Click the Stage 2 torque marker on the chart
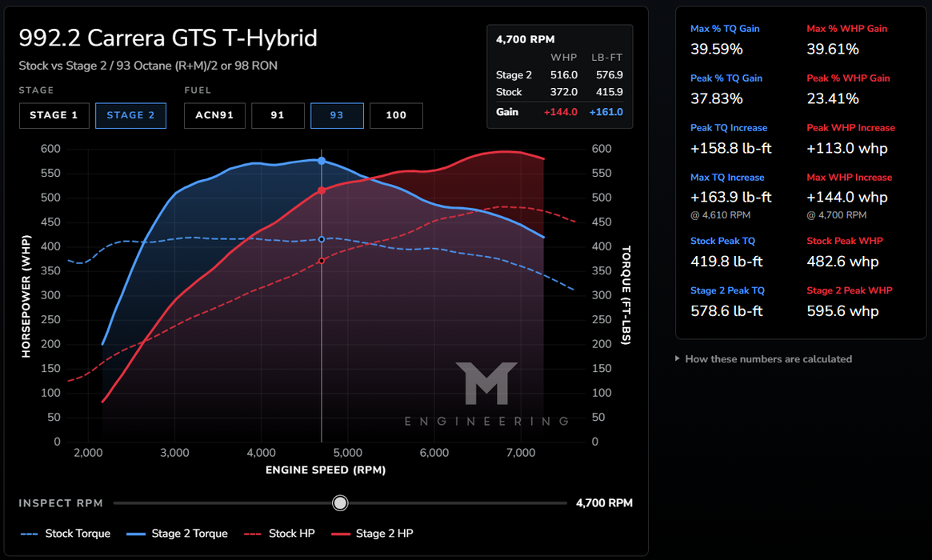This screenshot has height=560, width=932. coord(322,161)
